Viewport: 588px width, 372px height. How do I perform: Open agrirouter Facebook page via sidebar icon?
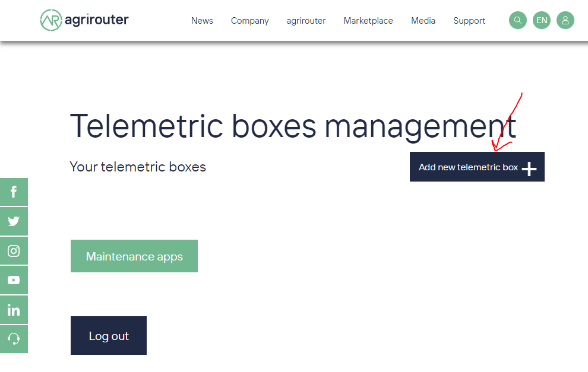tap(14, 192)
